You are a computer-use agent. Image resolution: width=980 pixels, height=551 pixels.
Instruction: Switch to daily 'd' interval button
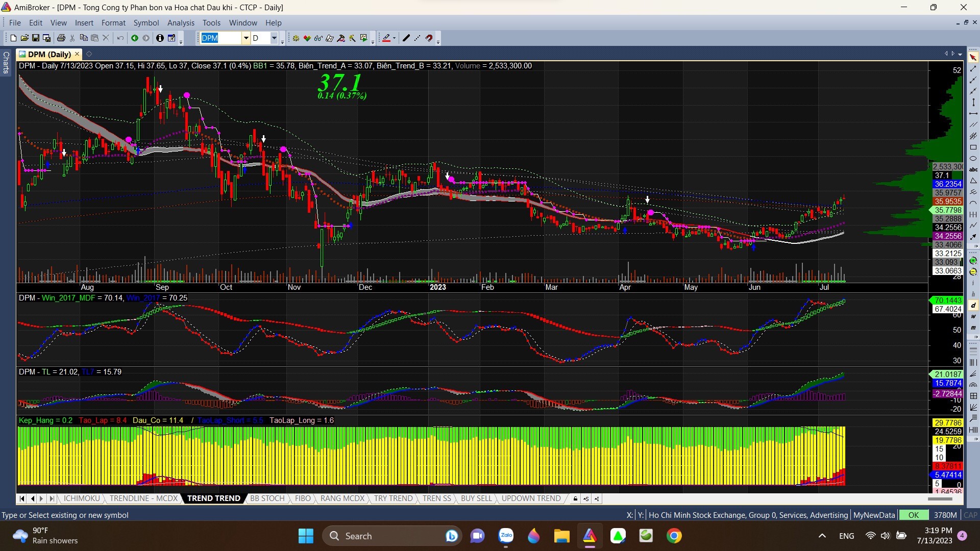973,305
